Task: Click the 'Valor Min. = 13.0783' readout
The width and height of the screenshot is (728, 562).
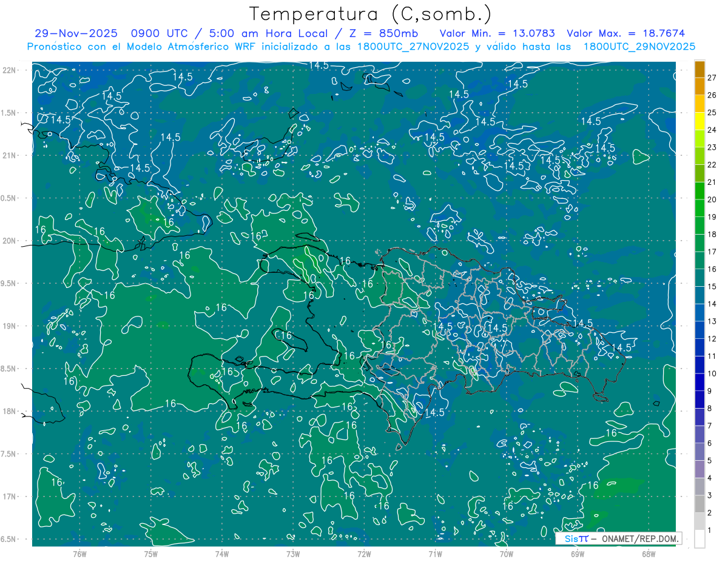Action: [497, 34]
